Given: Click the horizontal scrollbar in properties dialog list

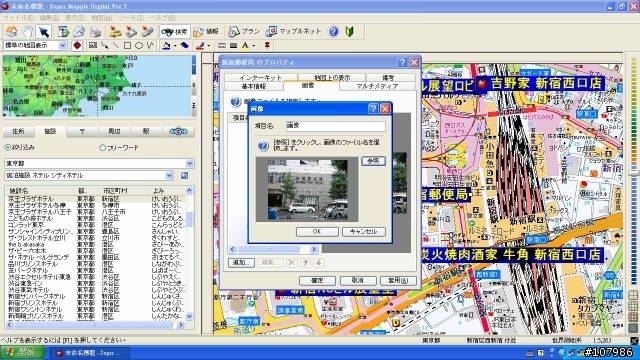Looking at the screenshot, I should point(273,249).
